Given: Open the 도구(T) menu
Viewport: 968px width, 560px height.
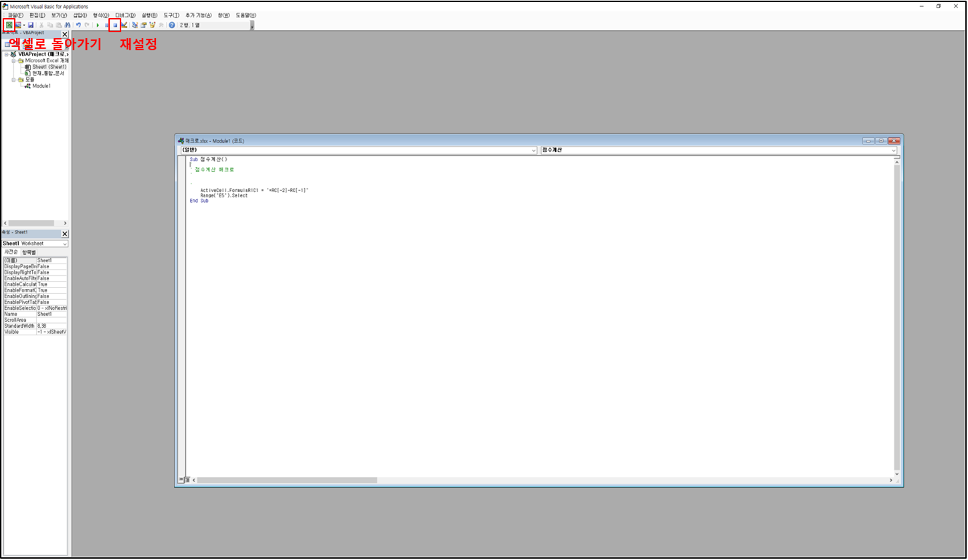Looking at the screenshot, I should click(171, 15).
